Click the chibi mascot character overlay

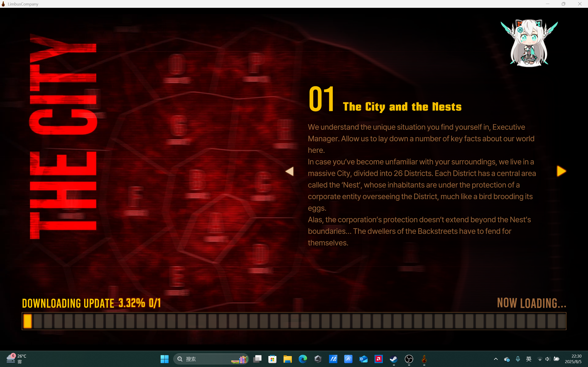pos(529,43)
